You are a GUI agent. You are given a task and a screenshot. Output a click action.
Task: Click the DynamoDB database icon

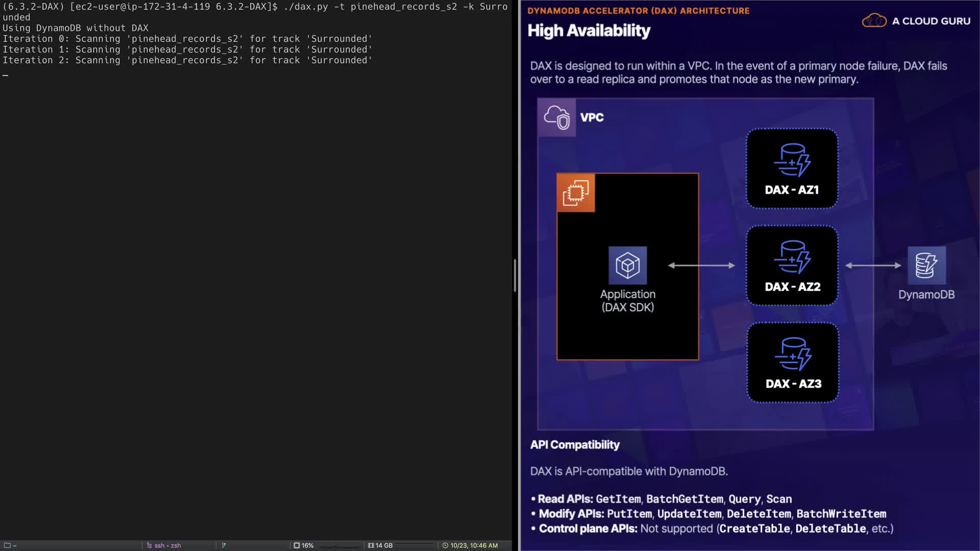pyautogui.click(x=926, y=265)
